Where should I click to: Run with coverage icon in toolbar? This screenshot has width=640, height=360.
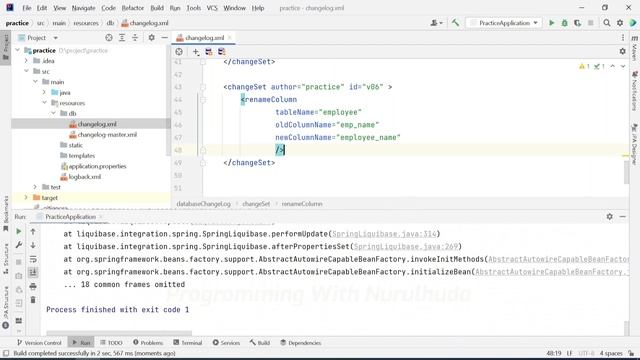pos(578,23)
